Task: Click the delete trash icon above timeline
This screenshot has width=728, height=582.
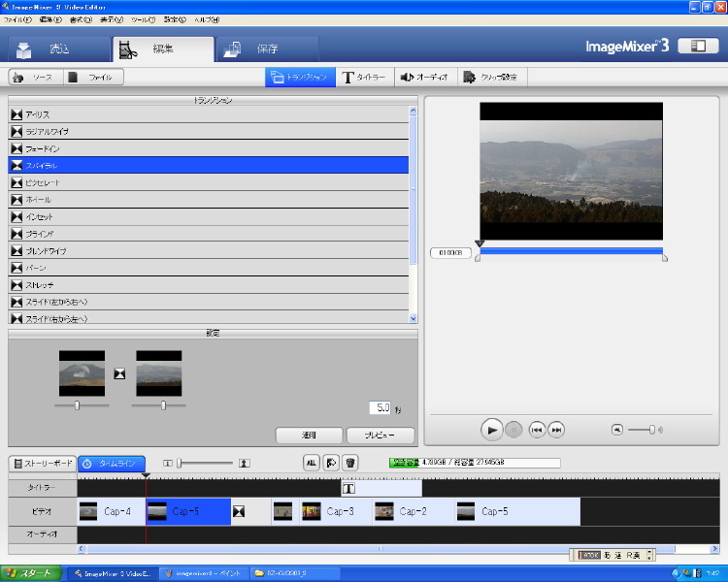Action: point(350,464)
